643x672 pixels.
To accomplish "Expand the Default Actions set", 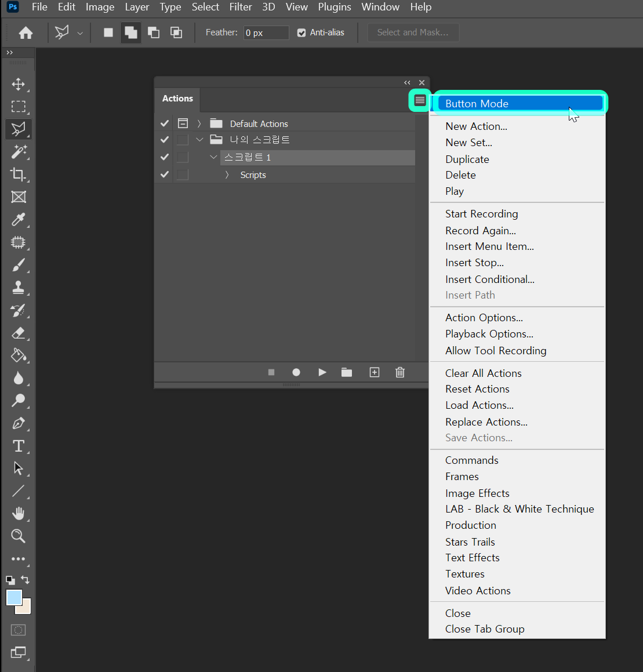I will 199,123.
